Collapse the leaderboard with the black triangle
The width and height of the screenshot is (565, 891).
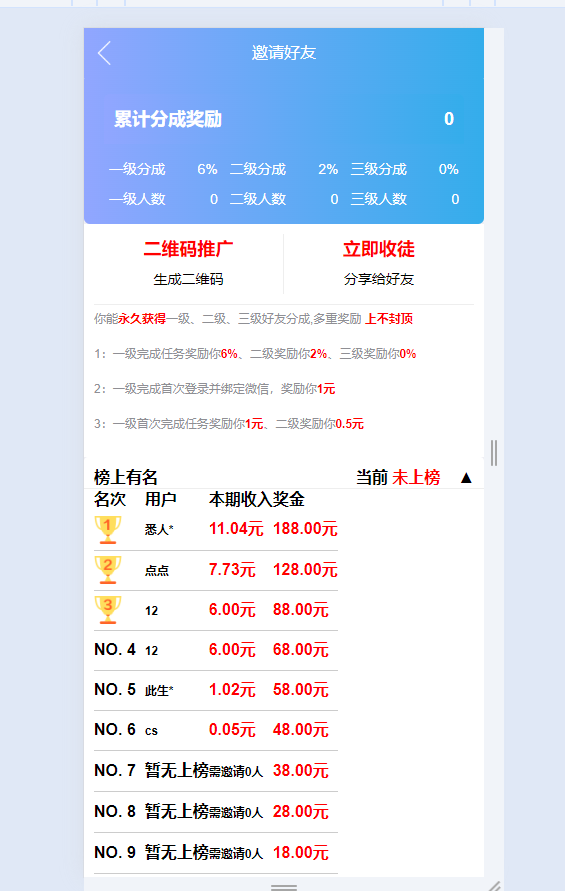point(466,477)
